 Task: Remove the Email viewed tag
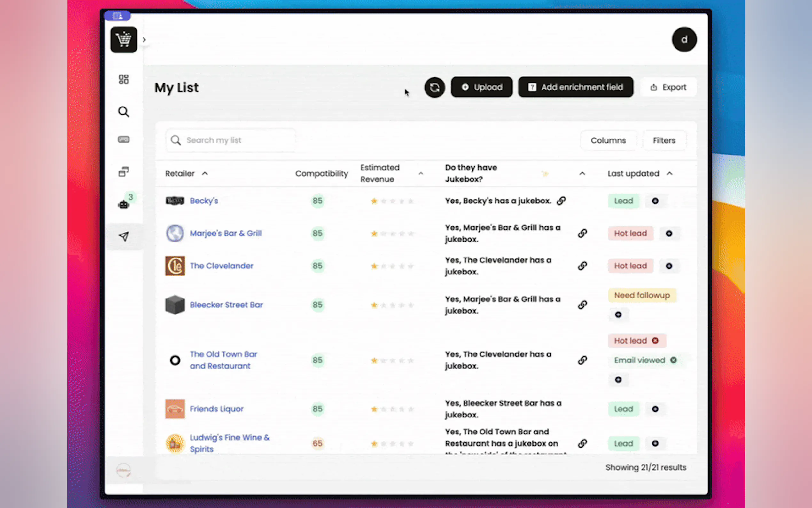[x=673, y=360]
